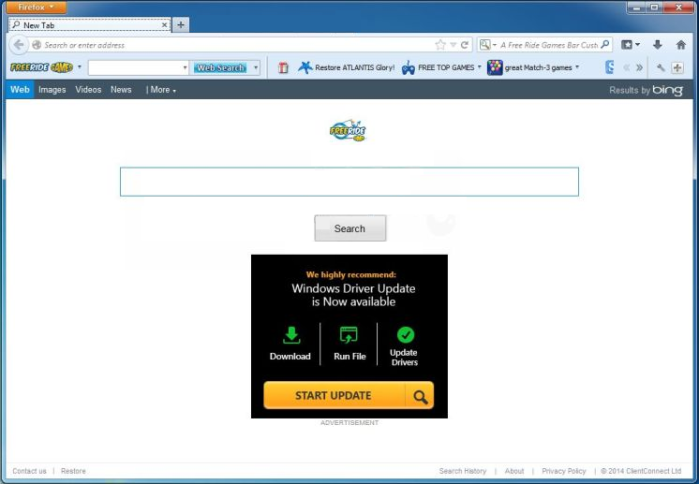Bookmark this page with the star icon
699x484 pixels.
tap(440, 45)
